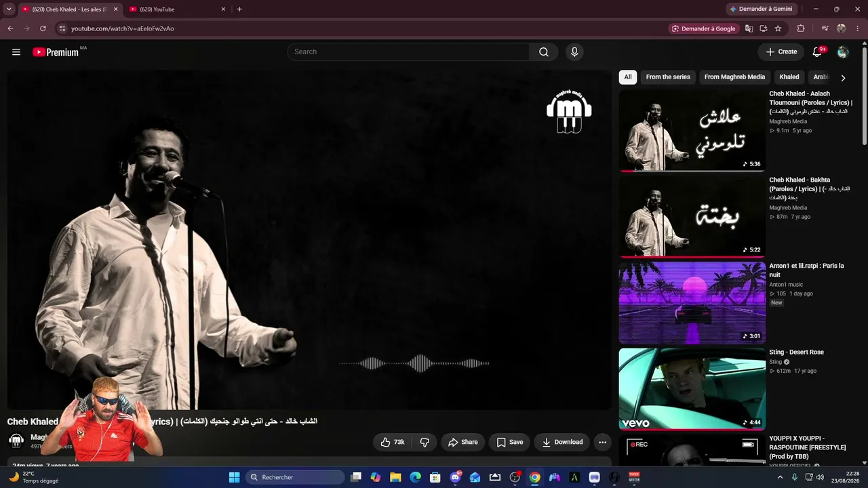
Task: Launch Microsoft Edge from taskbar
Action: point(415,477)
